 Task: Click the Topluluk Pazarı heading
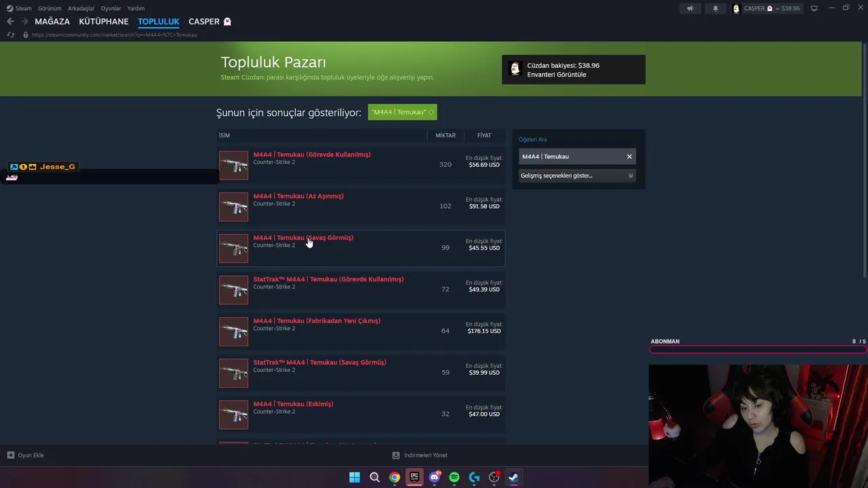273,62
